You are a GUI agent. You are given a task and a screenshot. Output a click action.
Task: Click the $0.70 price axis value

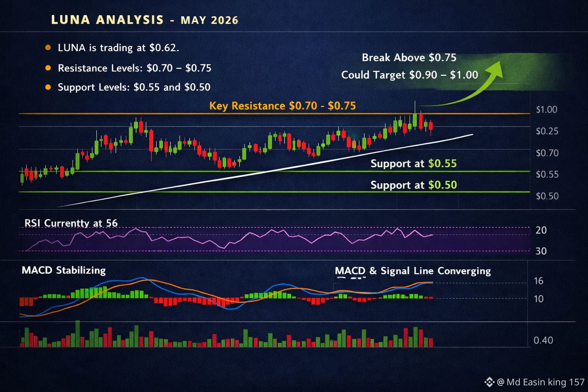547,153
